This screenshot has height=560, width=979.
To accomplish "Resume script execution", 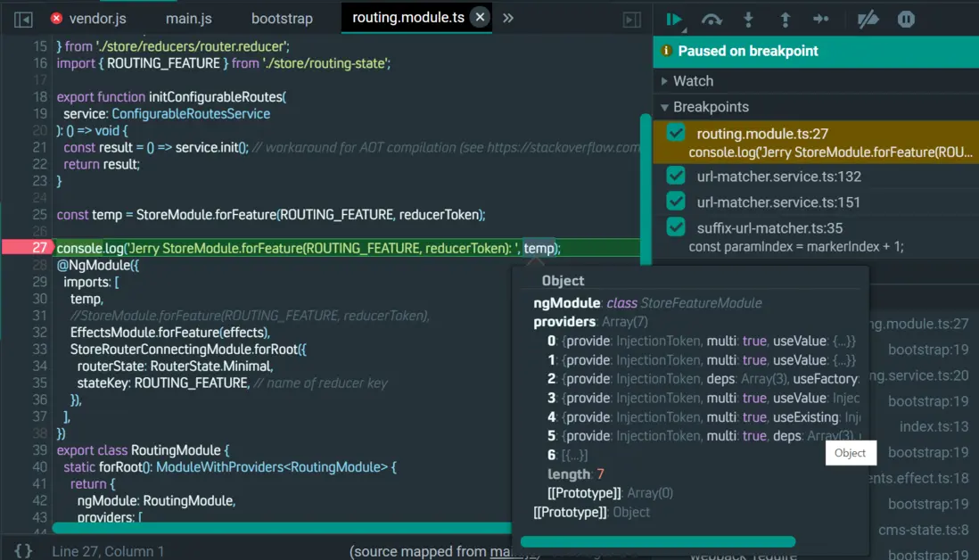I will [674, 20].
